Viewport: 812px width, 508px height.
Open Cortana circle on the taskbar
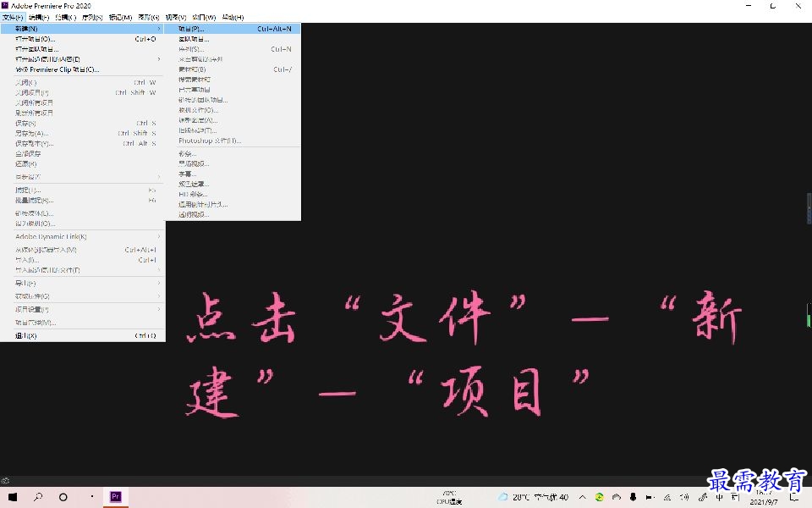[63, 497]
